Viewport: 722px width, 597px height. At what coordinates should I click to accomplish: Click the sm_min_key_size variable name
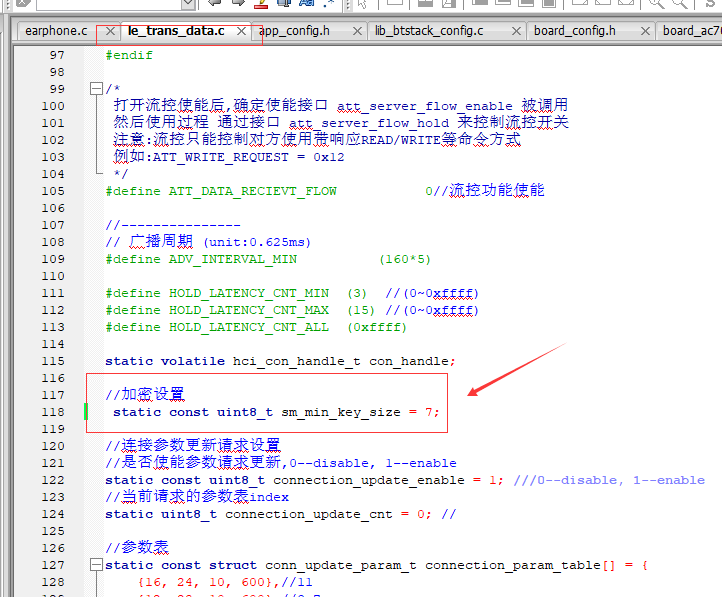[x=341, y=412]
